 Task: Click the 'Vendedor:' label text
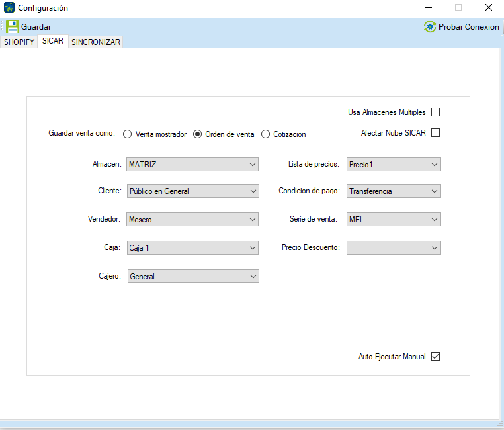(x=104, y=219)
